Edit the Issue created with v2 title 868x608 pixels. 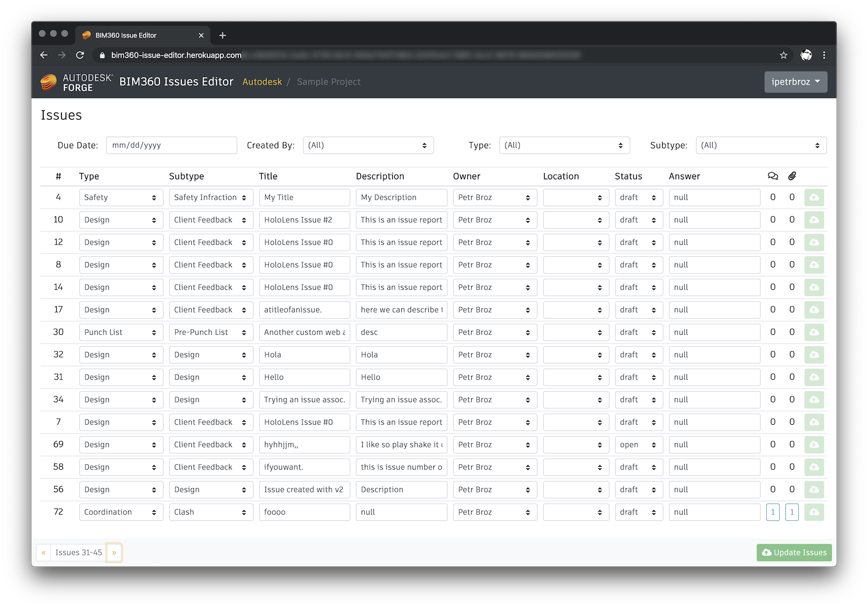pyautogui.click(x=304, y=489)
